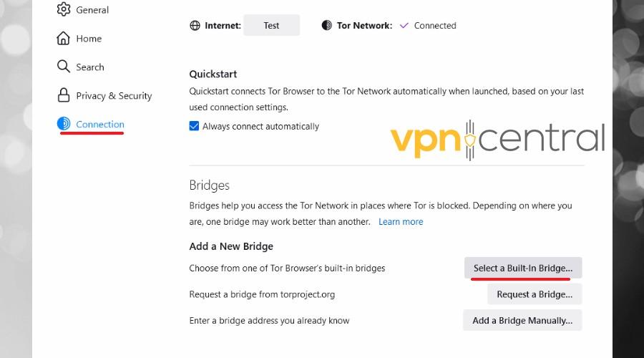Click Add a Bridge Manually button

pyautogui.click(x=522, y=321)
